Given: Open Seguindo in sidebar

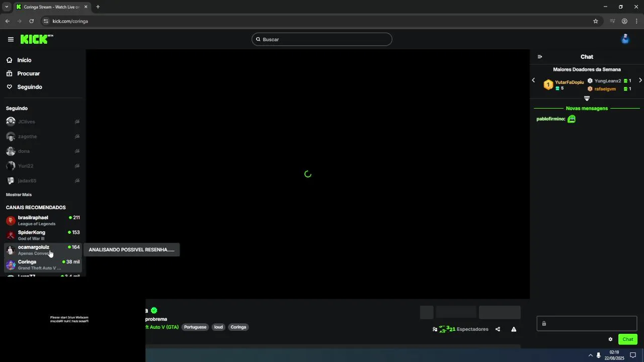Looking at the screenshot, I should 29,87.
